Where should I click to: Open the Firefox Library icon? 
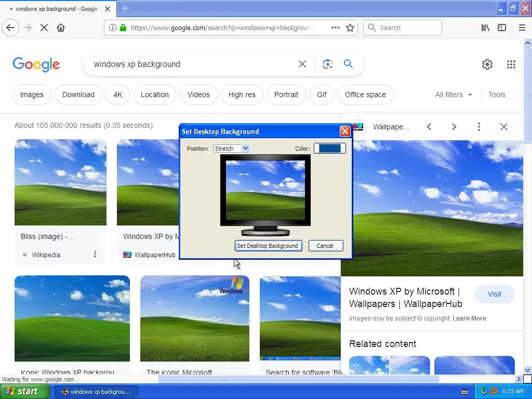click(485, 28)
